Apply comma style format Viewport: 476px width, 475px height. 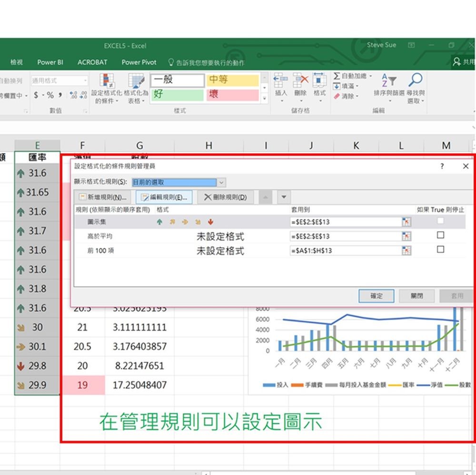coord(60,95)
